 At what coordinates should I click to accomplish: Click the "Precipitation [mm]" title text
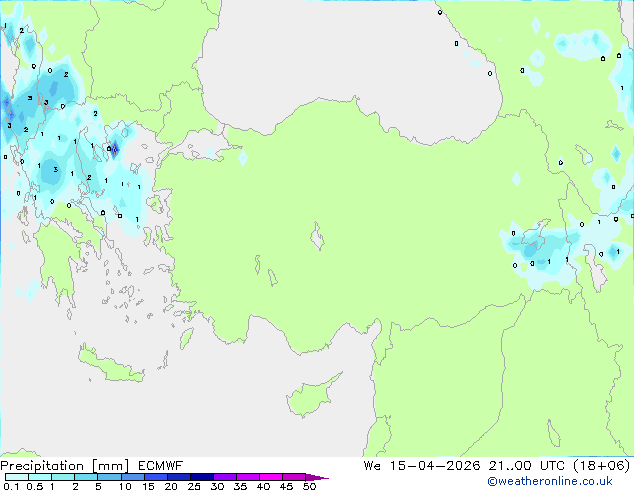65,466
